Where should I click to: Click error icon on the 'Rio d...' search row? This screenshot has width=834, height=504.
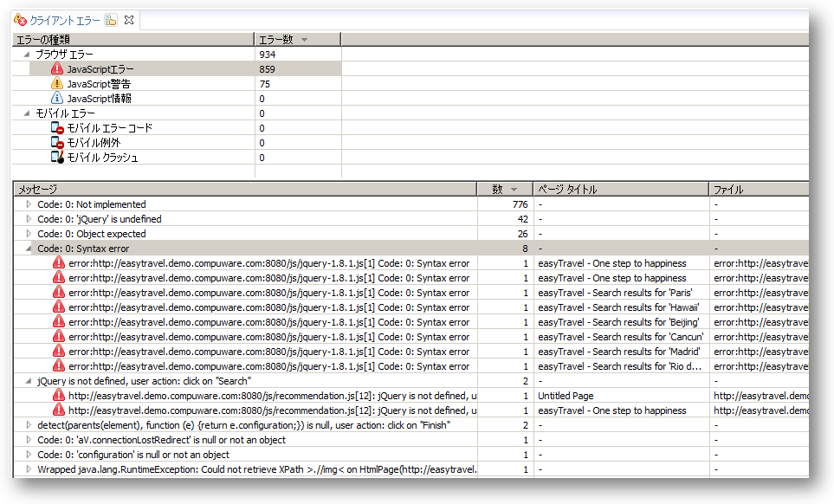tap(59, 365)
